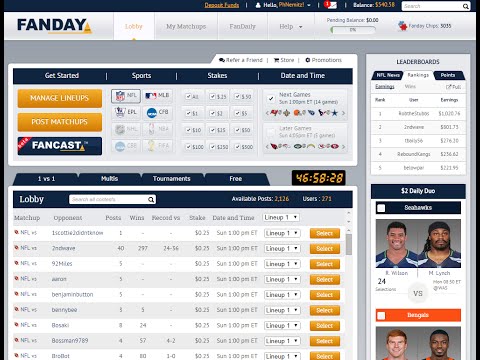The height and width of the screenshot is (360, 480).
Task: Open Lineup dropdown for 92Miles
Action: pos(282,264)
